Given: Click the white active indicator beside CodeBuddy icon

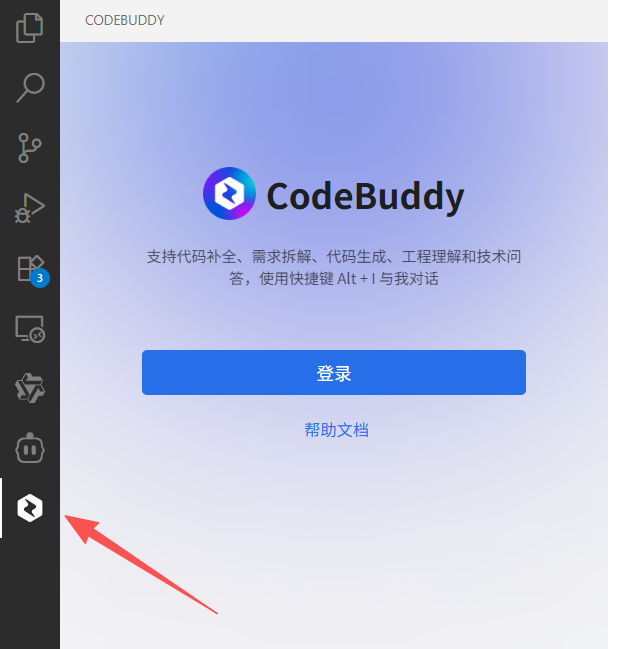Looking at the screenshot, I should point(1,508).
